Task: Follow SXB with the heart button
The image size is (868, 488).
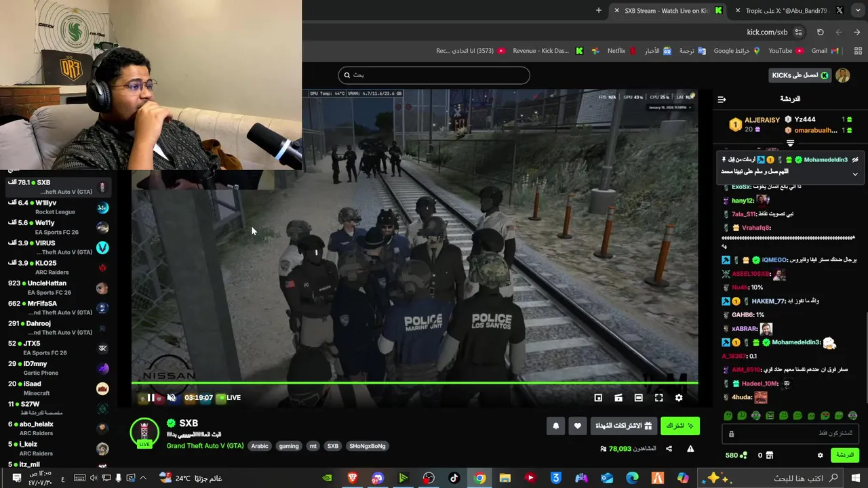Action: point(578,426)
